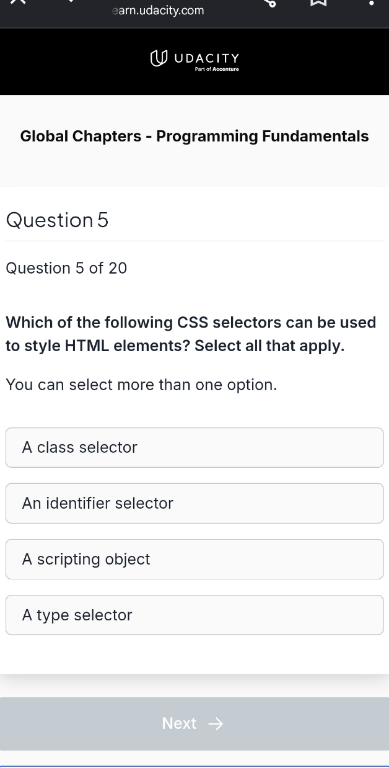389x768 pixels.
Task: Select the 'A class selector' option
Action: [x=194, y=448]
